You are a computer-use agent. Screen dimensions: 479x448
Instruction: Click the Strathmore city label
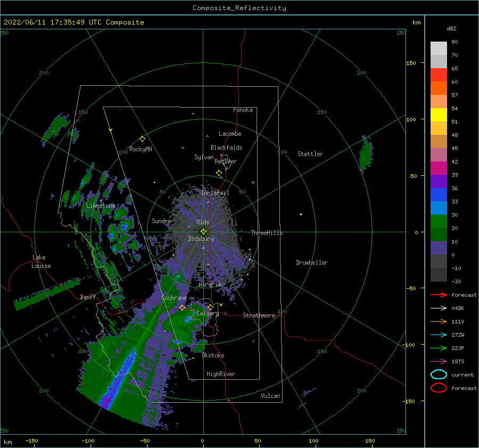click(259, 315)
